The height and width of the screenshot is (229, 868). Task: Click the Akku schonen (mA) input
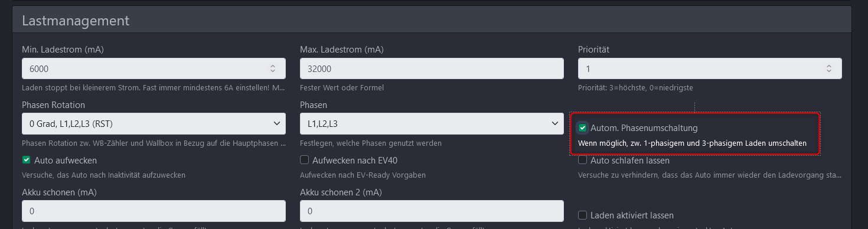coord(154,211)
